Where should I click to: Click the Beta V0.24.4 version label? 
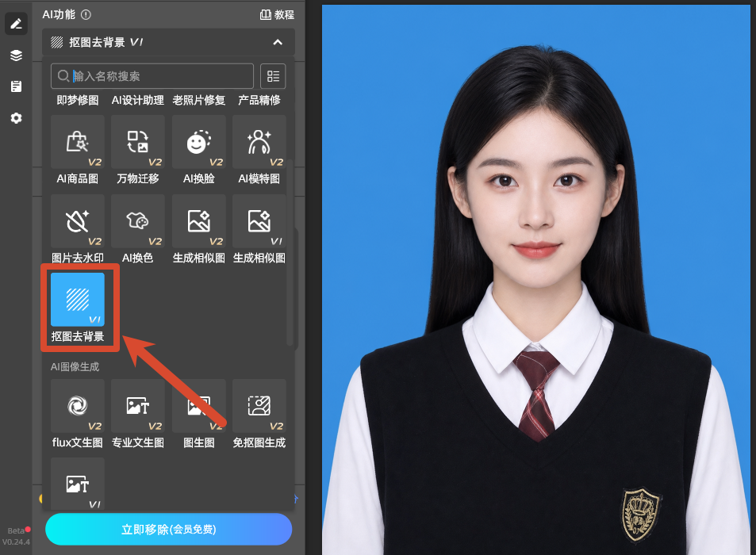[x=16, y=536]
